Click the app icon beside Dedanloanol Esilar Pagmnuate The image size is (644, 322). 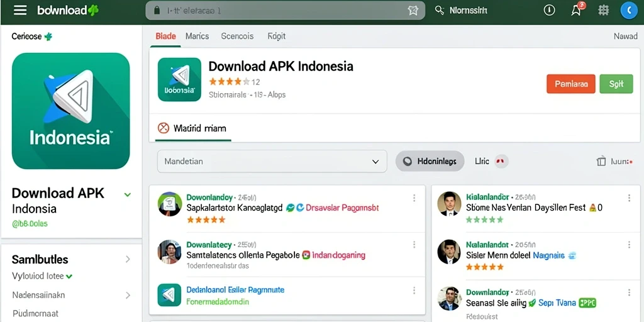coord(169,295)
